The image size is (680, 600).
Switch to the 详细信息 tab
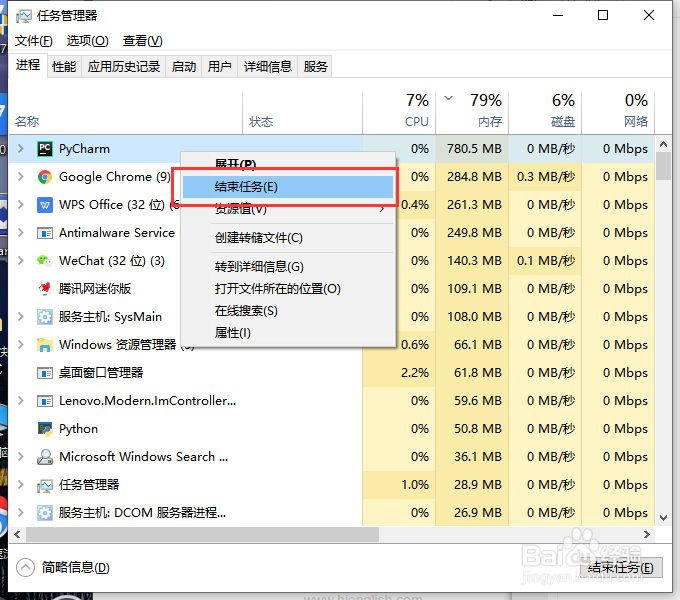pos(268,67)
